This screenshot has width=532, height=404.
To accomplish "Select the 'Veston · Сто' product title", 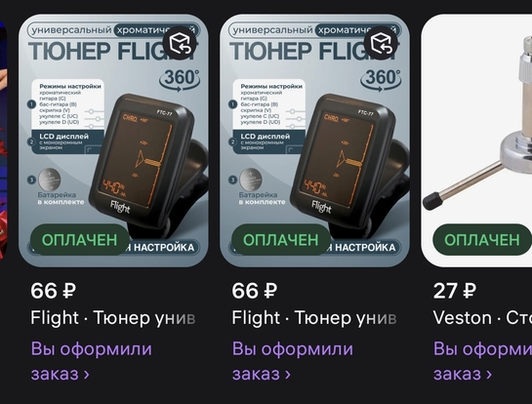I will pyautogui.click(x=482, y=318).
